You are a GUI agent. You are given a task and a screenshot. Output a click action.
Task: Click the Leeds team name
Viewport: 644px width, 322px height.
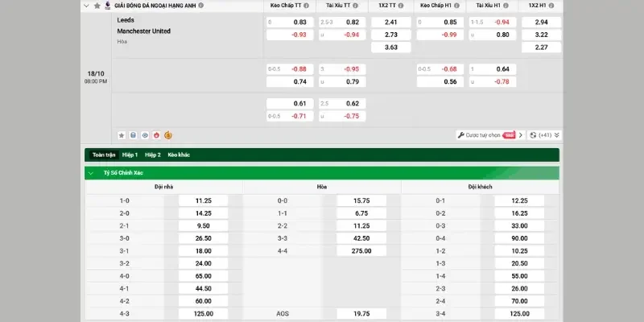pyautogui.click(x=126, y=20)
